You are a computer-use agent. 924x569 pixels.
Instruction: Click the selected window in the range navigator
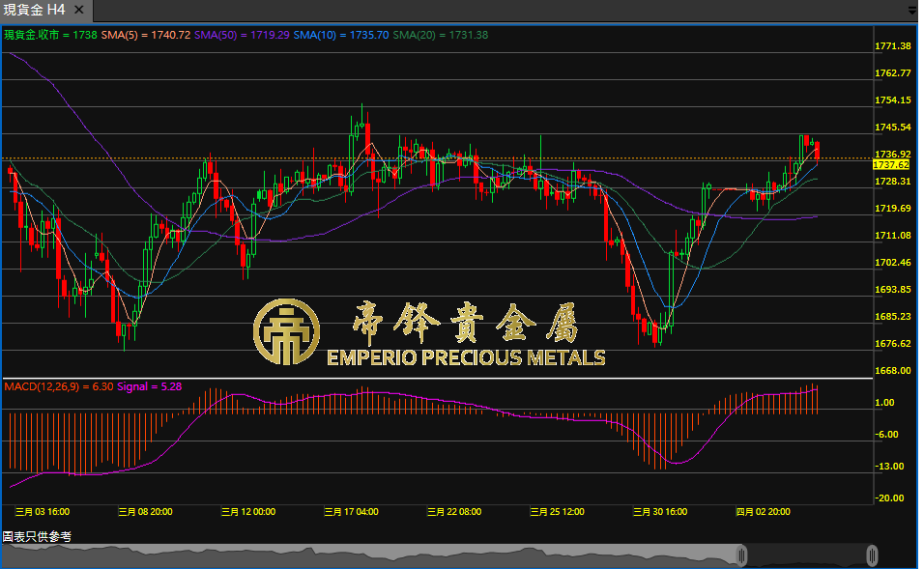(807, 555)
